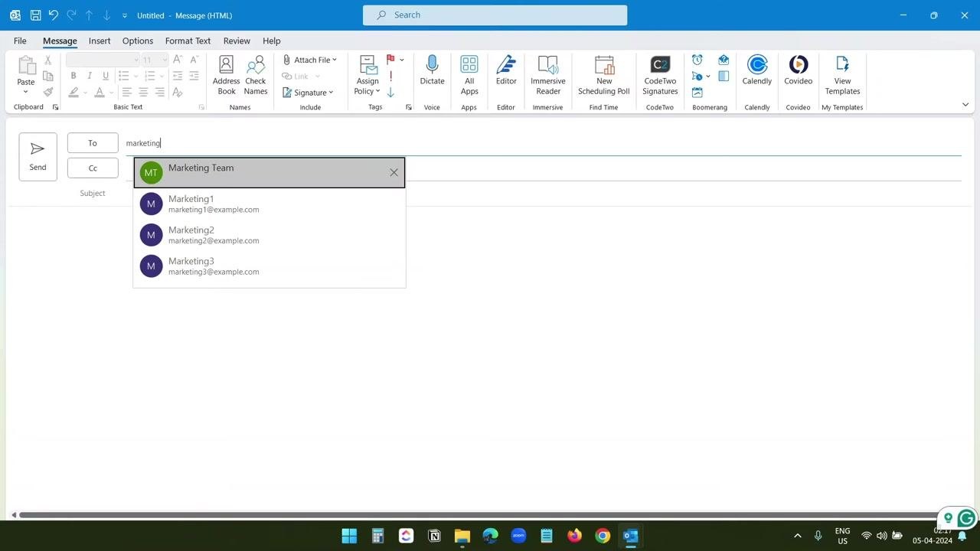Viewport: 980px width, 551px height.
Task: Expand the Signature dropdown
Action: (x=331, y=93)
